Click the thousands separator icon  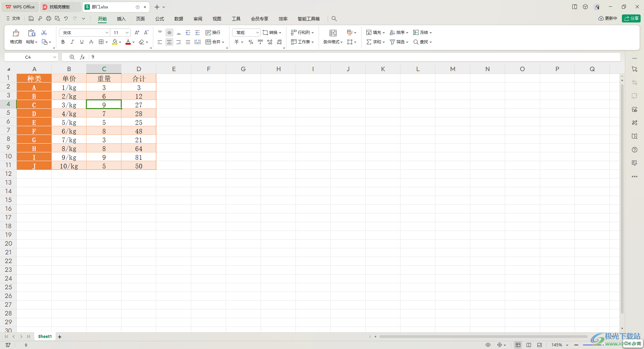[260, 42]
